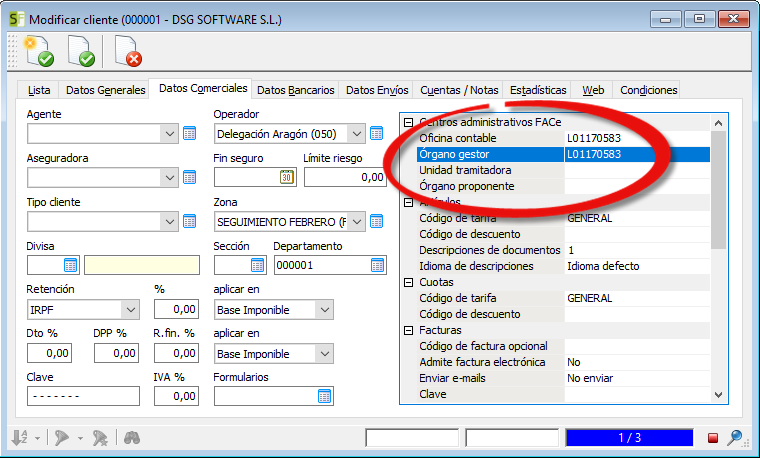Open the filter flag dropdown arrow
760x458 pixels.
tap(80, 439)
